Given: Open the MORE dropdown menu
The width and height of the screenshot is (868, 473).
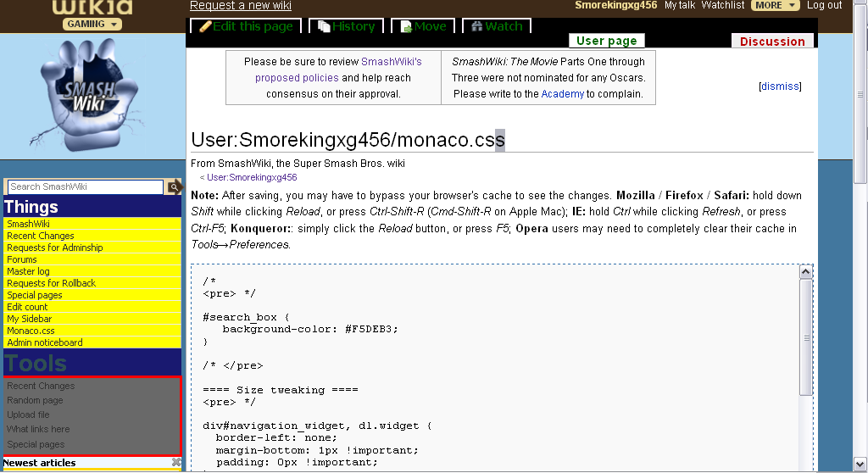Looking at the screenshot, I should click(x=776, y=6).
